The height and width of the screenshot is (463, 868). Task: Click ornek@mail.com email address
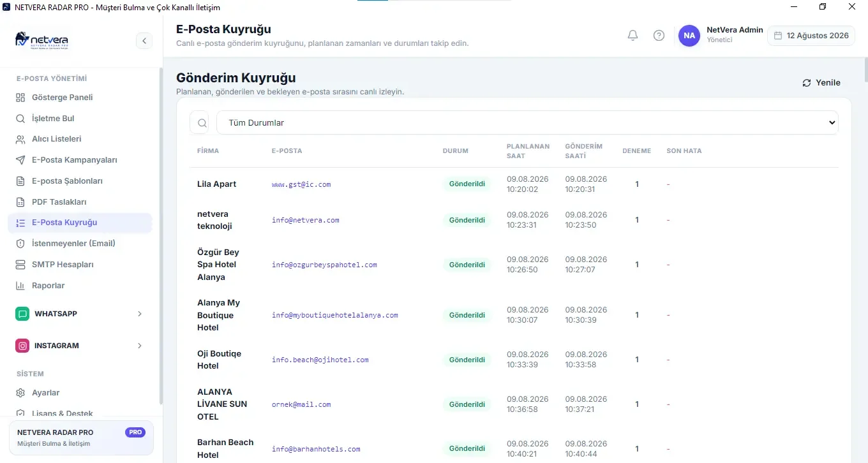pos(301,404)
